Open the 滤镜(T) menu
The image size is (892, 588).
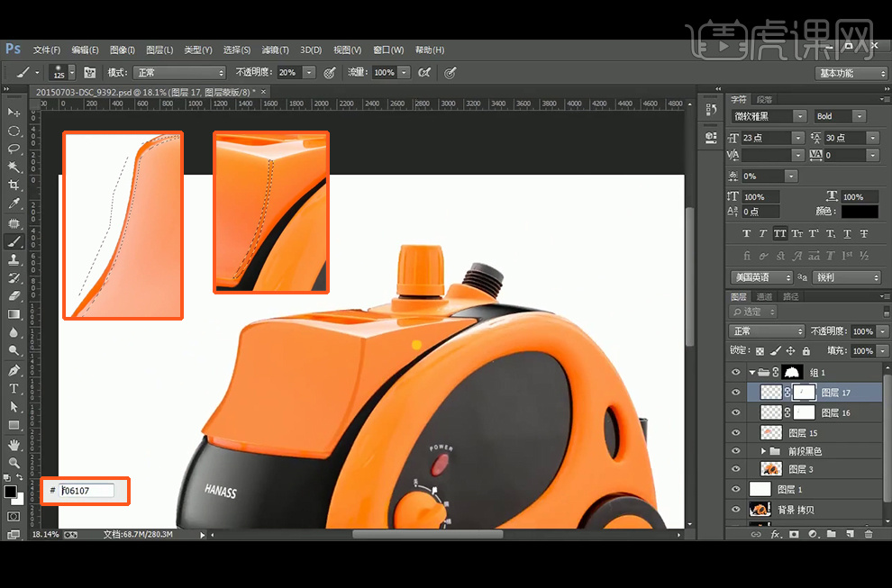(275, 50)
